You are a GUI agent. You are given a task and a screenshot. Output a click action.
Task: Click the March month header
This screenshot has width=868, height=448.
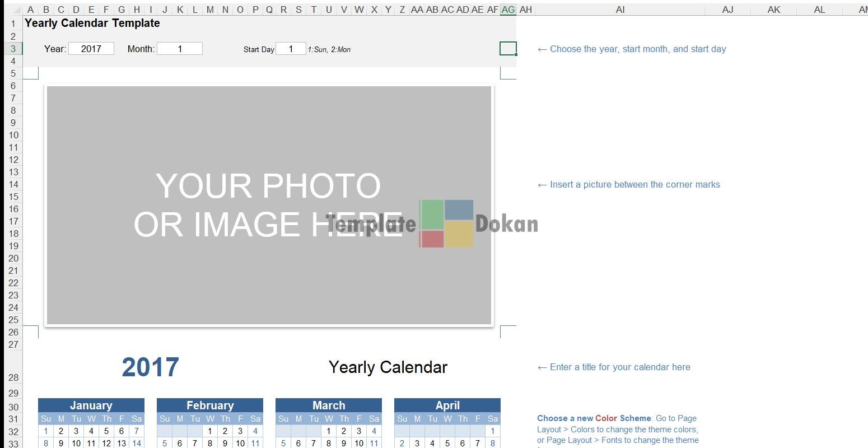(329, 405)
